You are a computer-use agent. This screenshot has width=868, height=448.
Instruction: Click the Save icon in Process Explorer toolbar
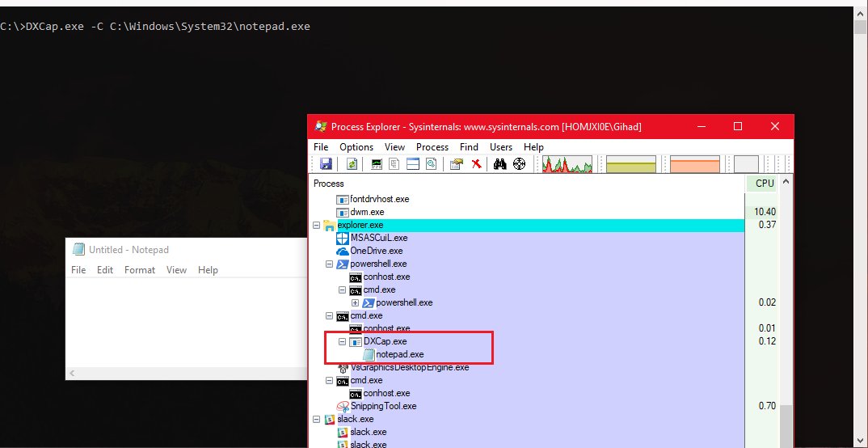pos(326,164)
